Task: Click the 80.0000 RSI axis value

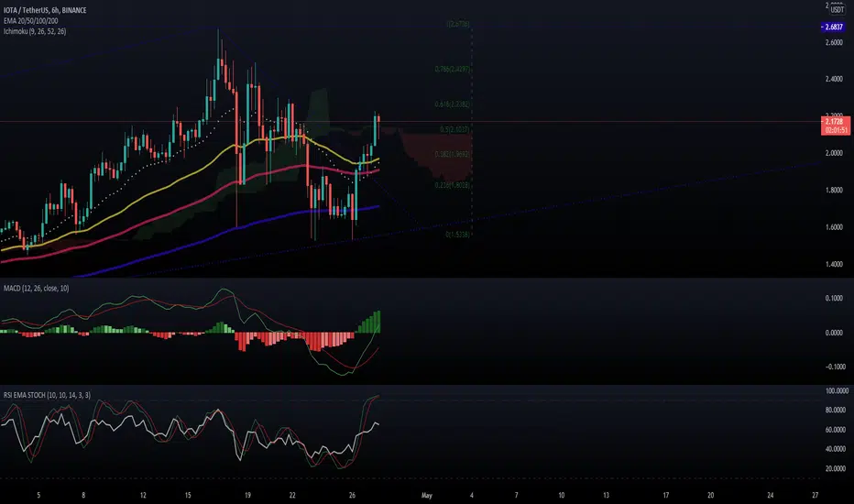Action: click(836, 410)
